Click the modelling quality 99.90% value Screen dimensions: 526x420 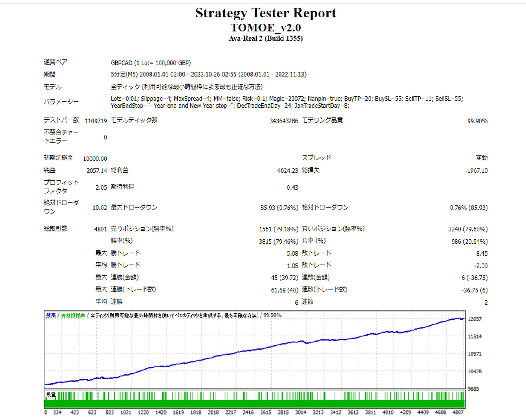click(477, 121)
